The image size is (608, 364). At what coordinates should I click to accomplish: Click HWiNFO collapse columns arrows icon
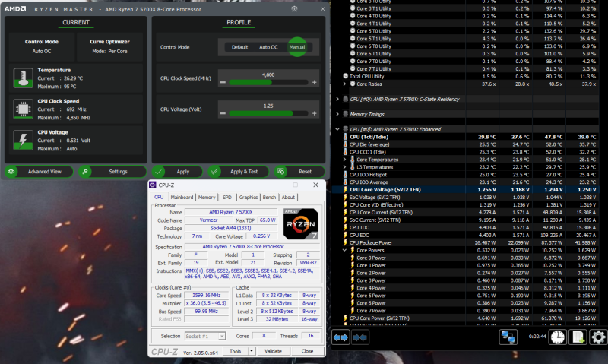(359, 337)
